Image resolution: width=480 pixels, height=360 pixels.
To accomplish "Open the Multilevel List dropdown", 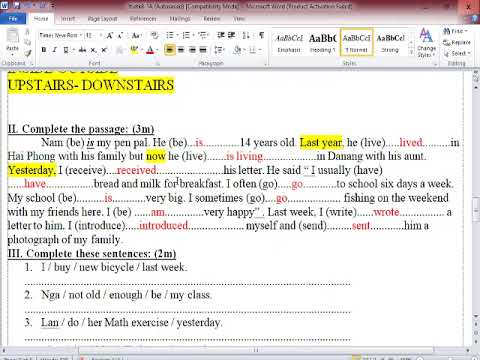I will click(208, 35).
